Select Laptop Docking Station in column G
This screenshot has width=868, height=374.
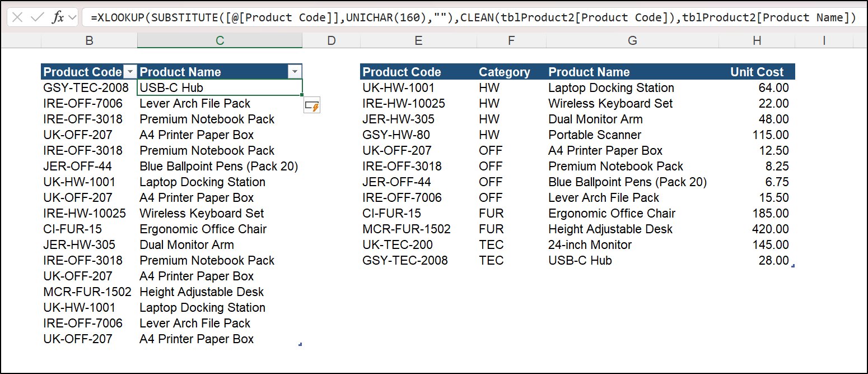tap(632, 87)
